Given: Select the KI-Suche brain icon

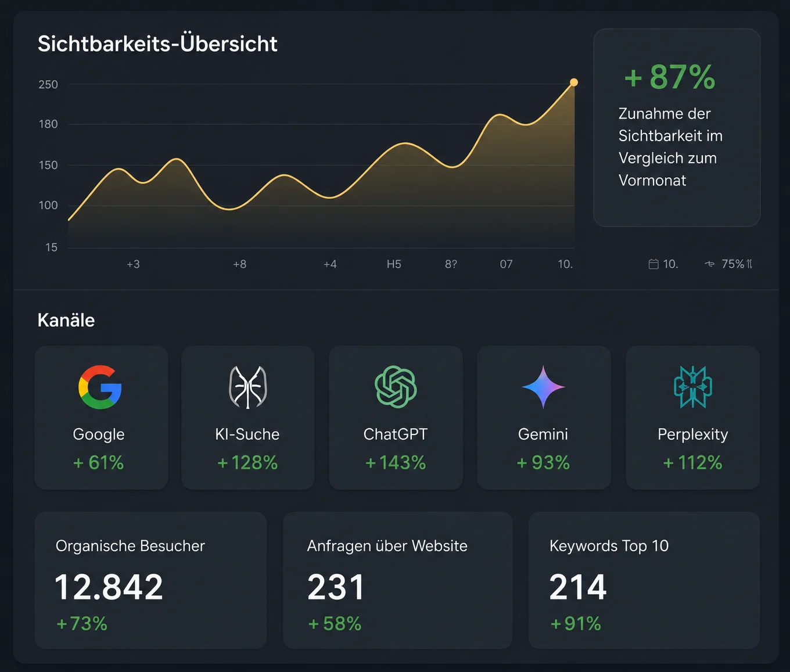Looking at the screenshot, I should (248, 387).
